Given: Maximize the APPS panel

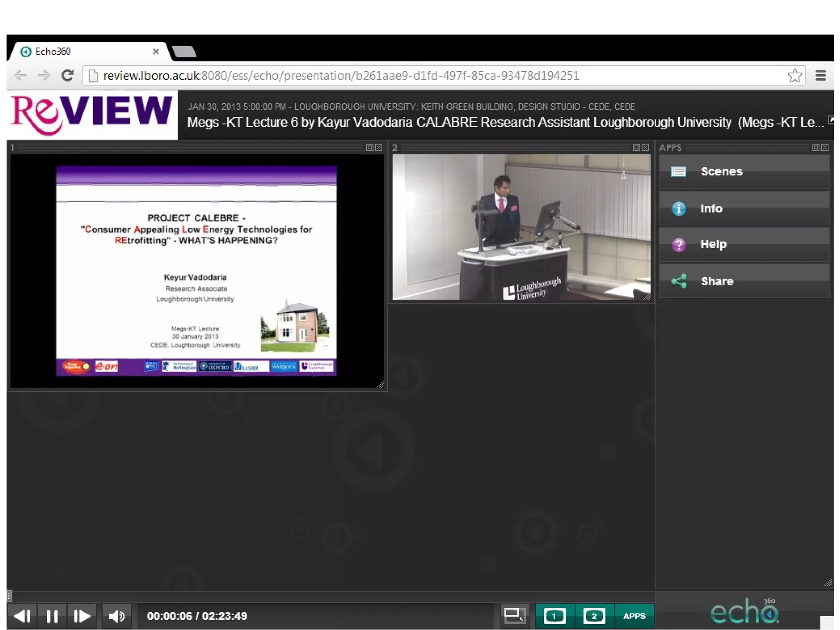Looking at the screenshot, I should pyautogui.click(x=815, y=148).
